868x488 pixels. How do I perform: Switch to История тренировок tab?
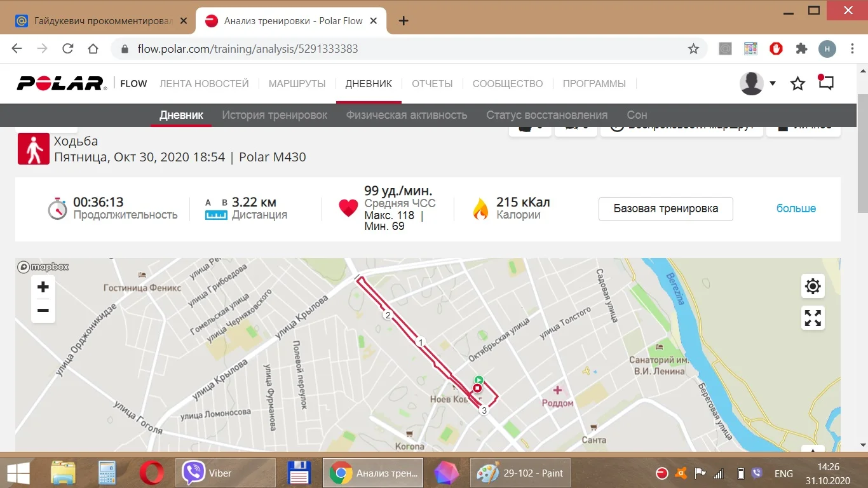[275, 115]
